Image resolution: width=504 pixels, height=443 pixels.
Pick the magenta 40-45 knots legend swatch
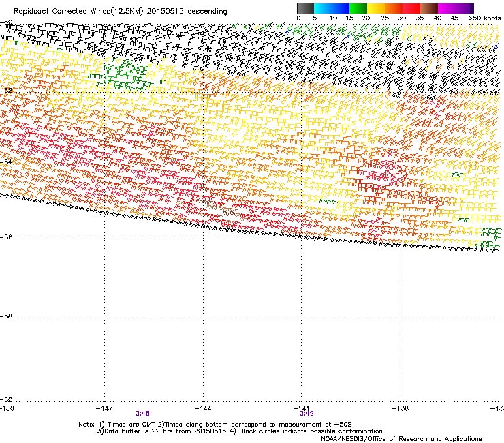pyautogui.click(x=447, y=8)
